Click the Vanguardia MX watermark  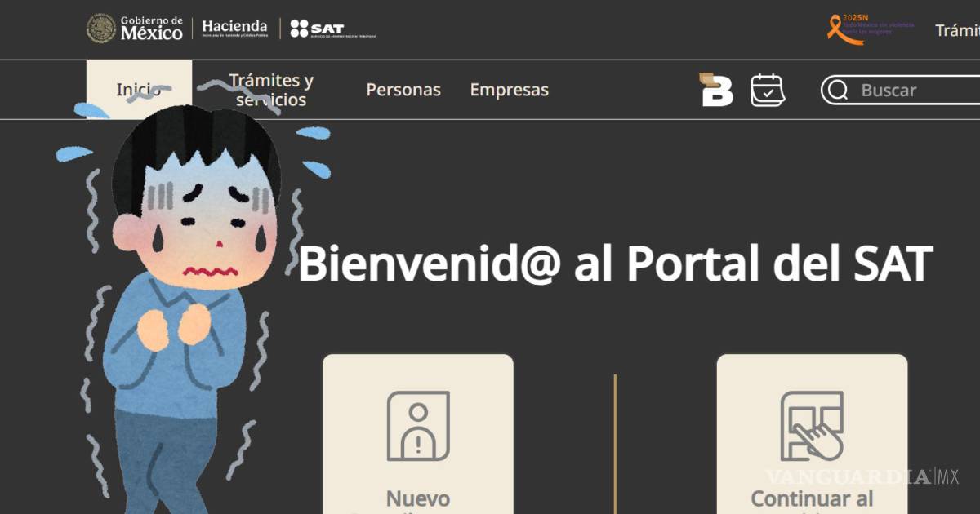pyautogui.click(x=862, y=476)
